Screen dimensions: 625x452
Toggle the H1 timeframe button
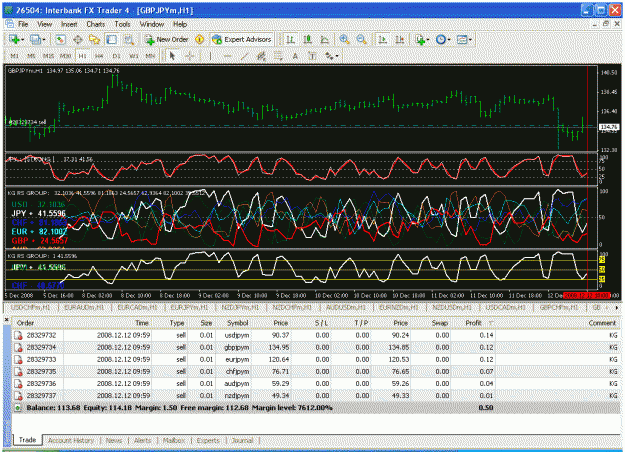point(82,56)
